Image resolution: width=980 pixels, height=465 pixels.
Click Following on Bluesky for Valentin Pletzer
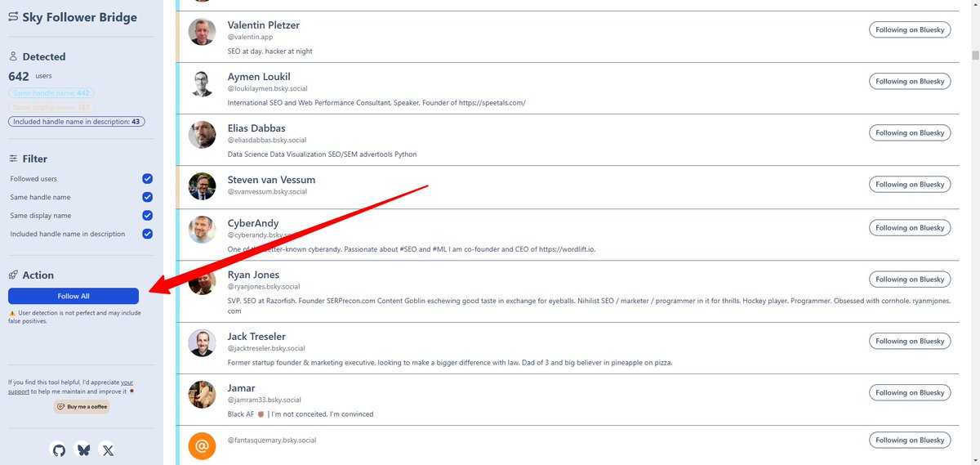pyautogui.click(x=910, y=29)
